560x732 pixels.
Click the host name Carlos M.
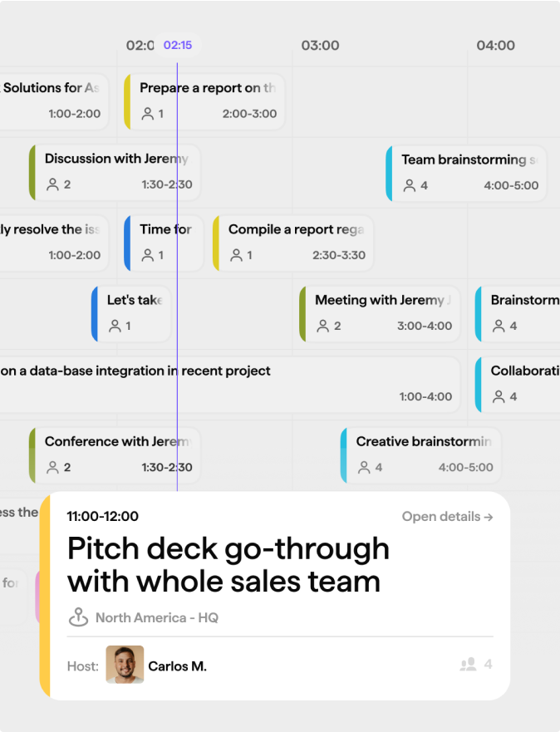click(177, 666)
